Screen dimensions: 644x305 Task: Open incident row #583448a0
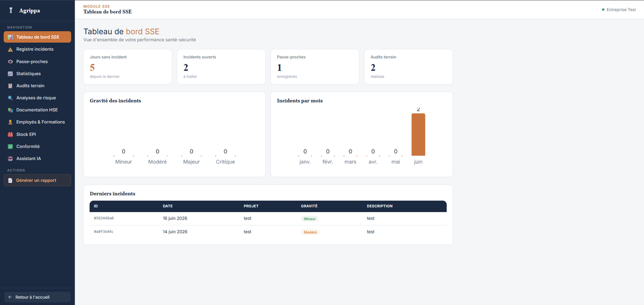tap(268, 218)
